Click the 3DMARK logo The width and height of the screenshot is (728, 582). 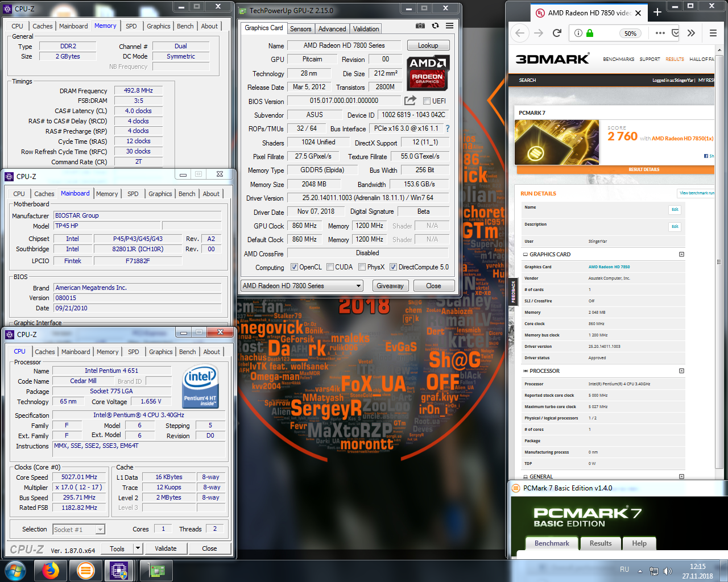click(x=552, y=59)
